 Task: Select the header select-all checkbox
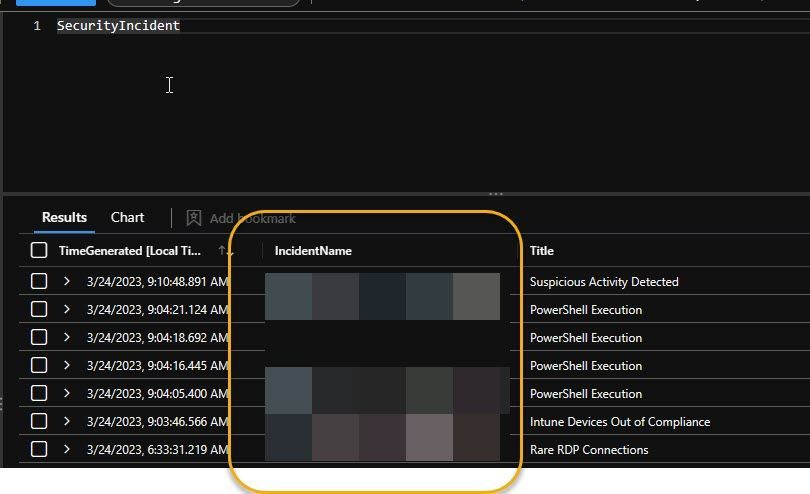(x=39, y=251)
